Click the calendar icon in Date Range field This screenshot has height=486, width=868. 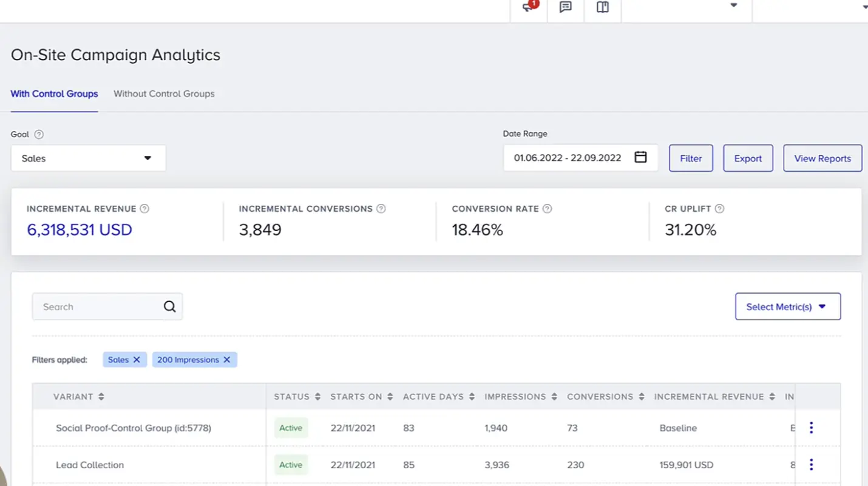click(x=640, y=157)
